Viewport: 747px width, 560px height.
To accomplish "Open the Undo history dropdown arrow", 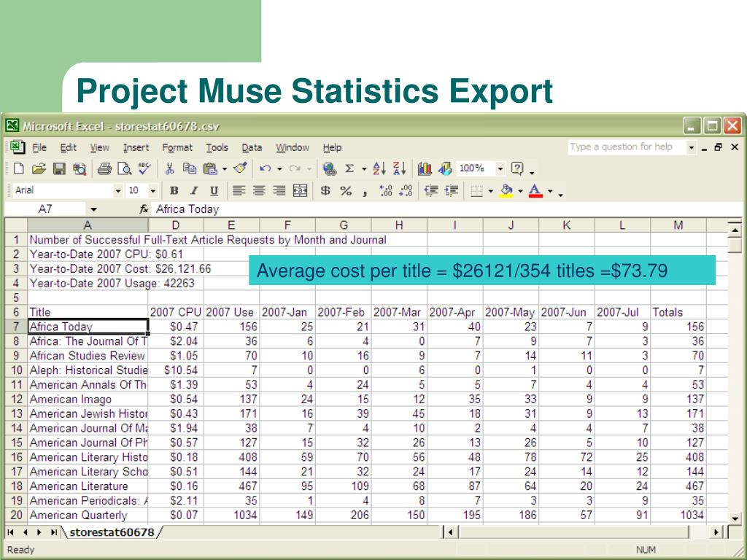I will coord(279,168).
